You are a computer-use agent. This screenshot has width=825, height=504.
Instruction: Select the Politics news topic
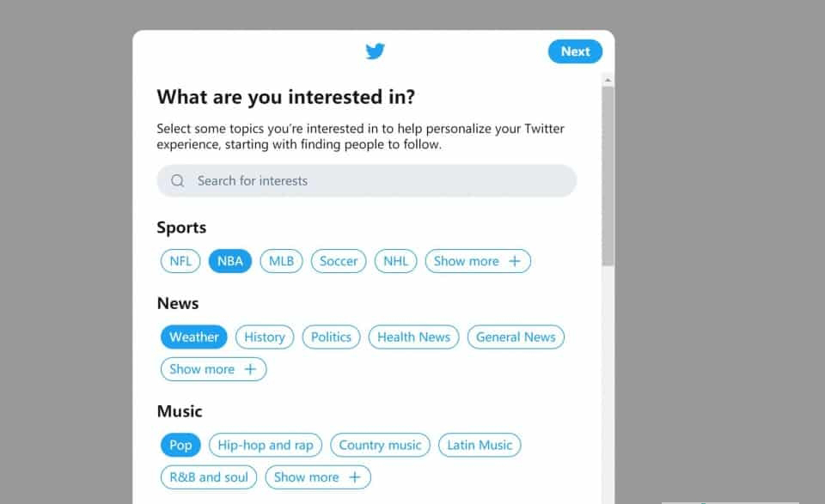(x=331, y=337)
